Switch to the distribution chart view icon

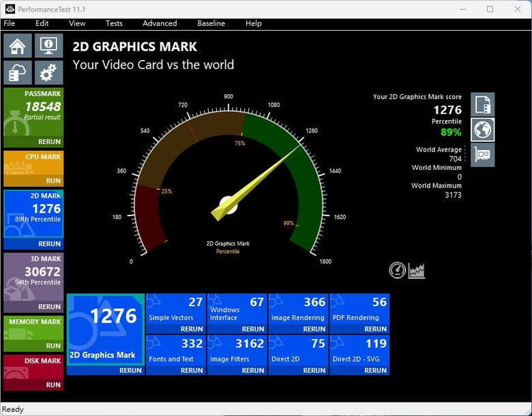(416, 271)
